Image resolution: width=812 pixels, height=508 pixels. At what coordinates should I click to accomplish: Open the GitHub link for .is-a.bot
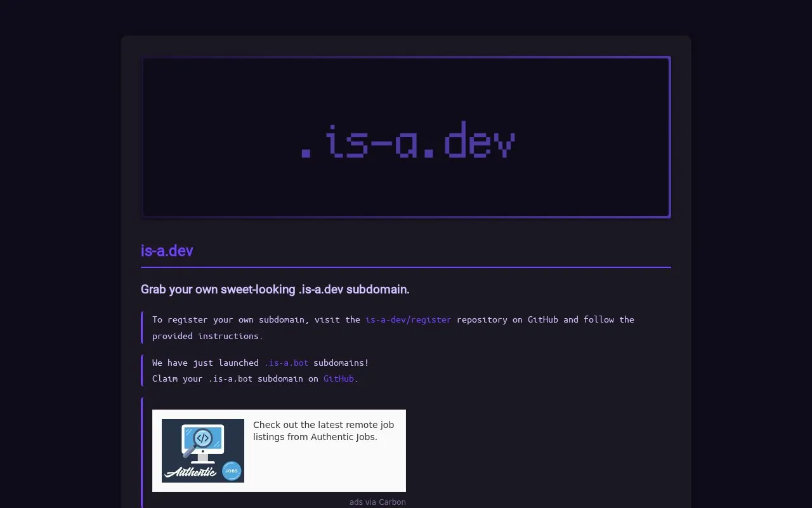tap(339, 378)
